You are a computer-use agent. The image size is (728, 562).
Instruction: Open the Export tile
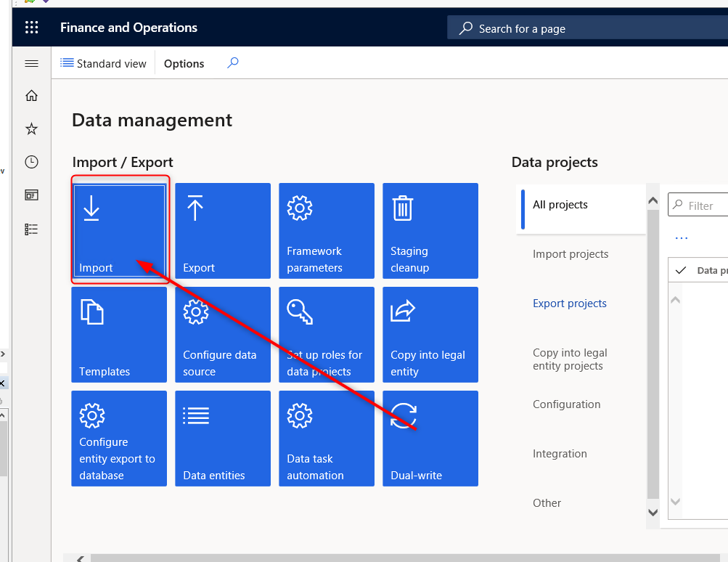[223, 231]
